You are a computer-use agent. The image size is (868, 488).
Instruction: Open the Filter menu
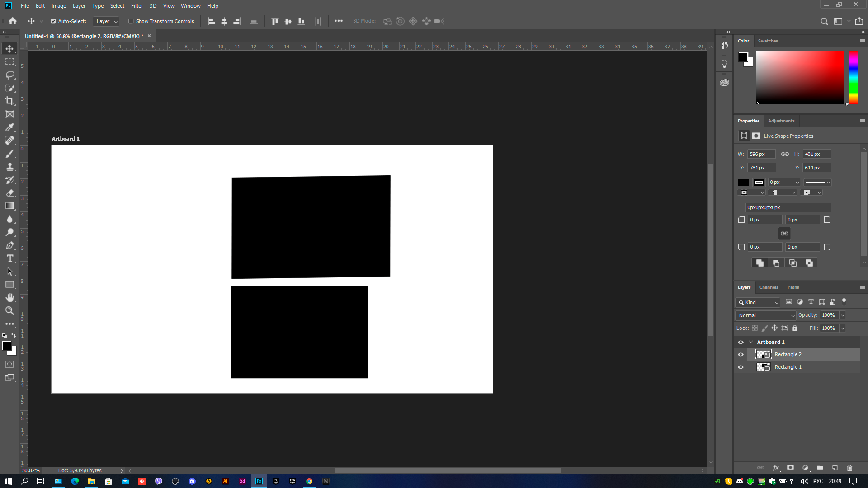[137, 6]
